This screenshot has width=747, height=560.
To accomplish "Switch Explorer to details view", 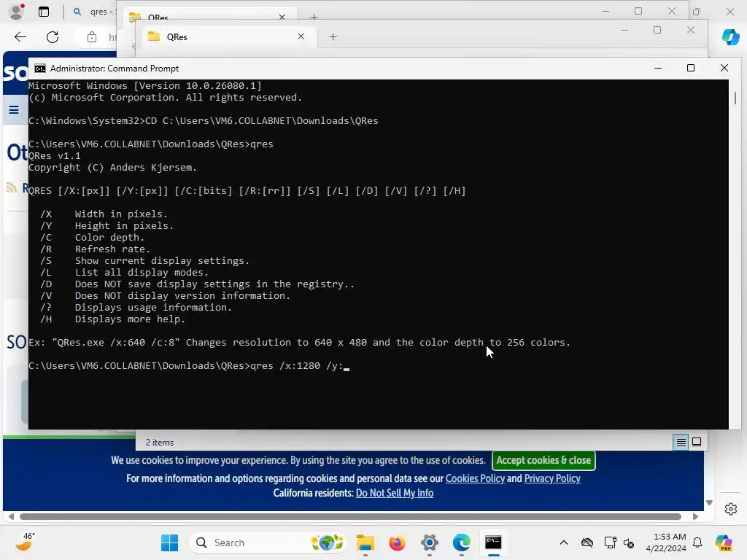I will (681, 443).
